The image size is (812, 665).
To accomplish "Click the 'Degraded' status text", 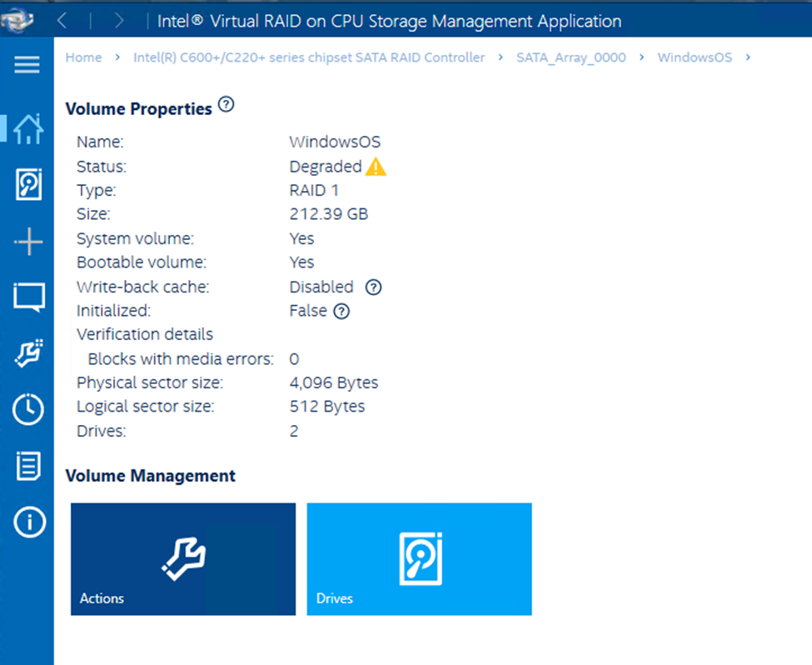I will (325, 167).
